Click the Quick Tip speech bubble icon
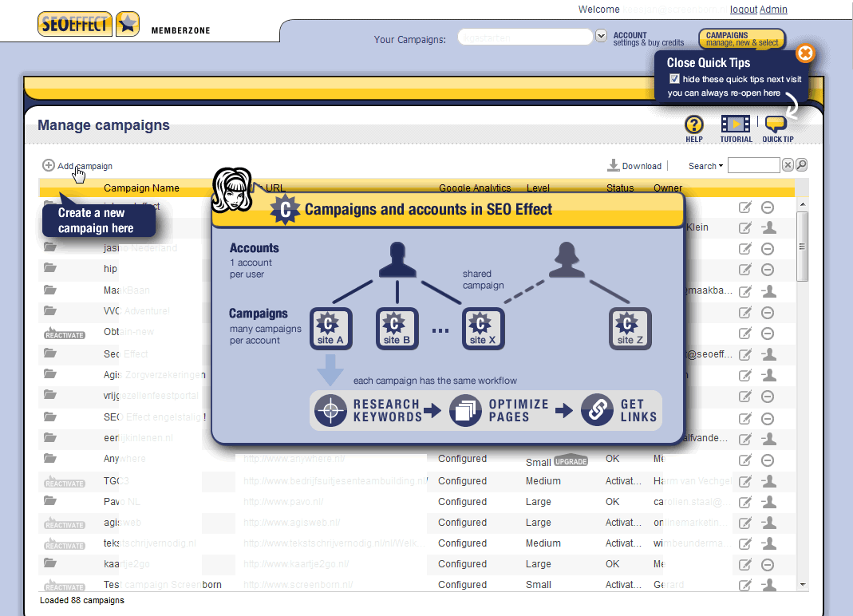The width and height of the screenshot is (853, 616). 775,125
